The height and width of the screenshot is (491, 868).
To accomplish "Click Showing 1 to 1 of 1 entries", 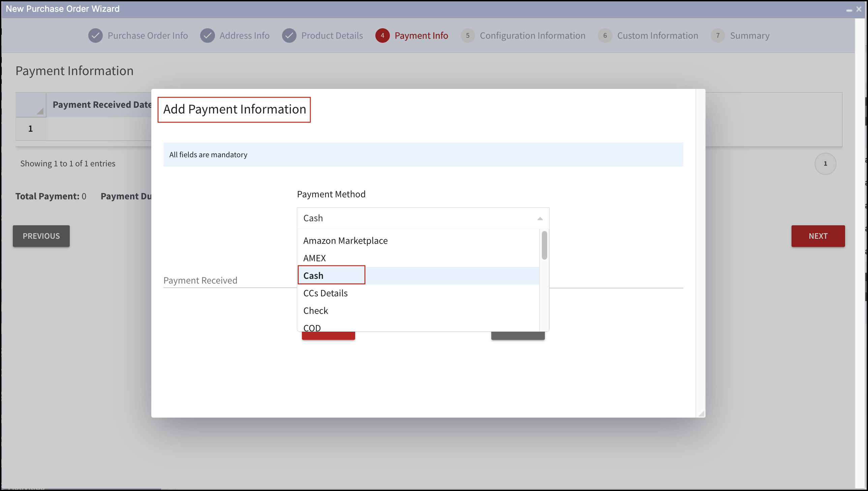I will coord(68,164).
